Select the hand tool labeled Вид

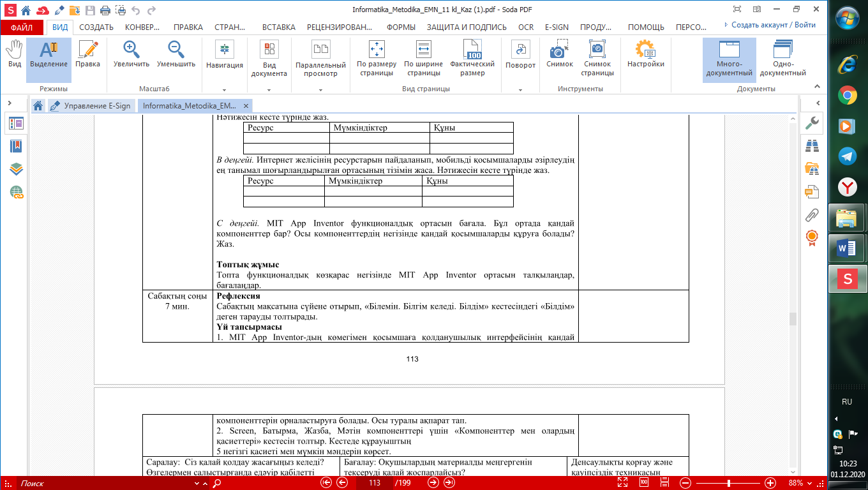coord(14,55)
